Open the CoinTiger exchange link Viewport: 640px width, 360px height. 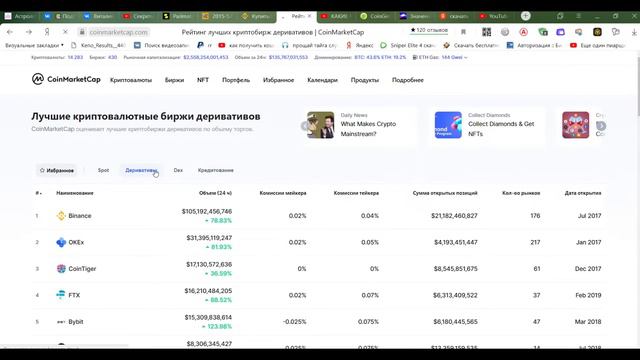pyautogui.click(x=82, y=269)
